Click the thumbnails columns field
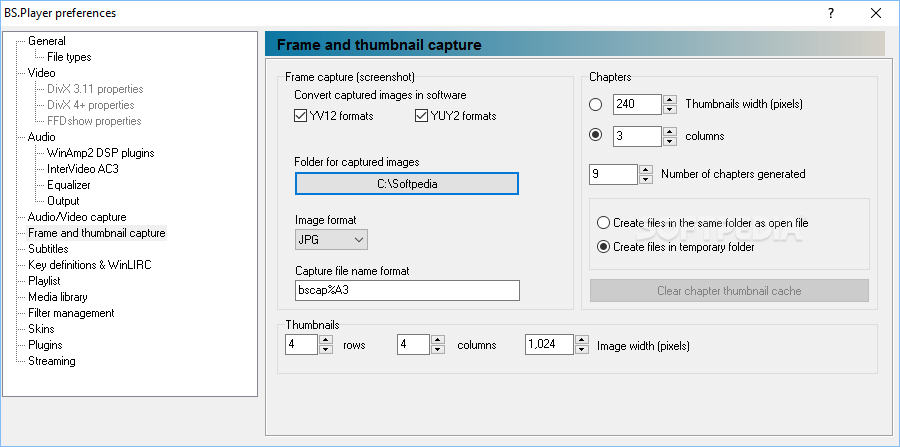Viewport: 900px width, 447px height. (x=413, y=345)
